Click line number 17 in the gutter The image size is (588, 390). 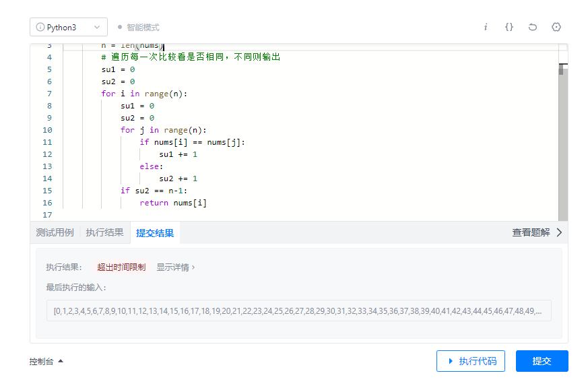tap(47, 215)
